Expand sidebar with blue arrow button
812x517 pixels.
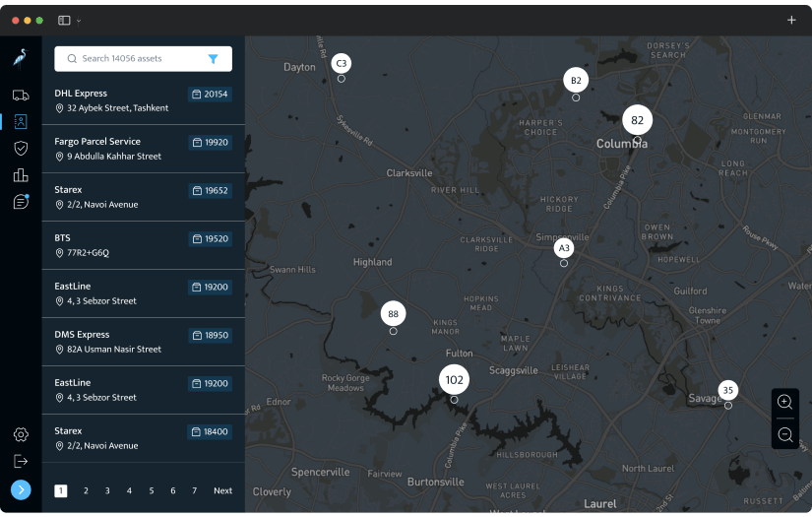coord(21,490)
